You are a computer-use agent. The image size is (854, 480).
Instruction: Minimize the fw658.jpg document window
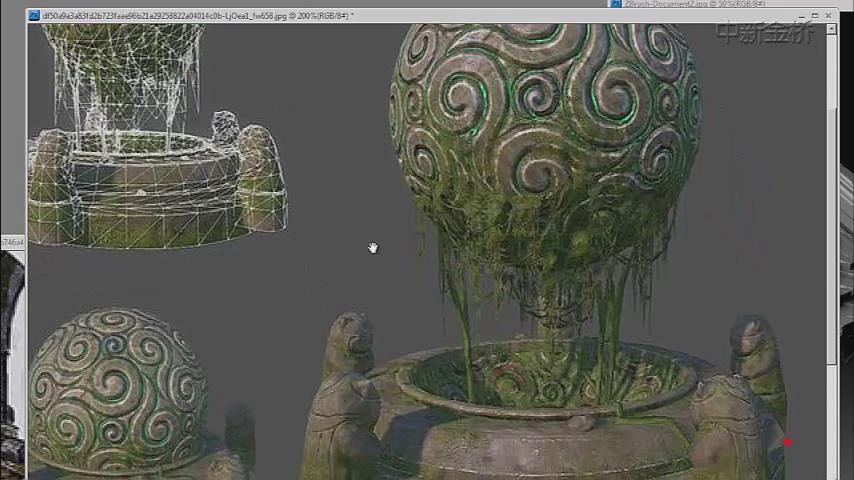point(801,16)
